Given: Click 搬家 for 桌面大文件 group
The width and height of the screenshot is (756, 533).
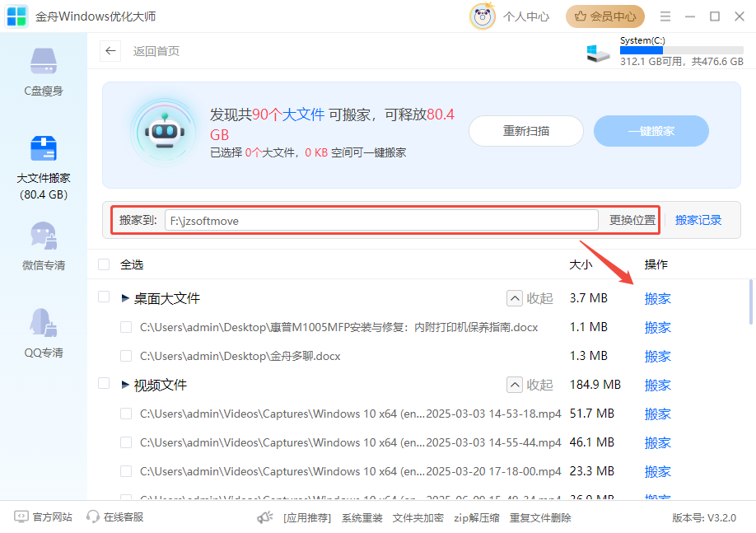Looking at the screenshot, I should (x=658, y=298).
